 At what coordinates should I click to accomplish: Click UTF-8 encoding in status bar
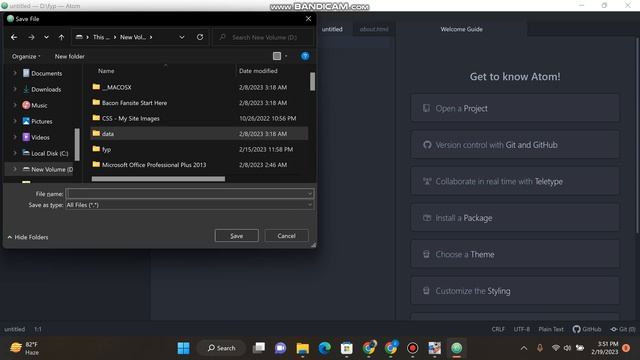pyautogui.click(x=522, y=329)
